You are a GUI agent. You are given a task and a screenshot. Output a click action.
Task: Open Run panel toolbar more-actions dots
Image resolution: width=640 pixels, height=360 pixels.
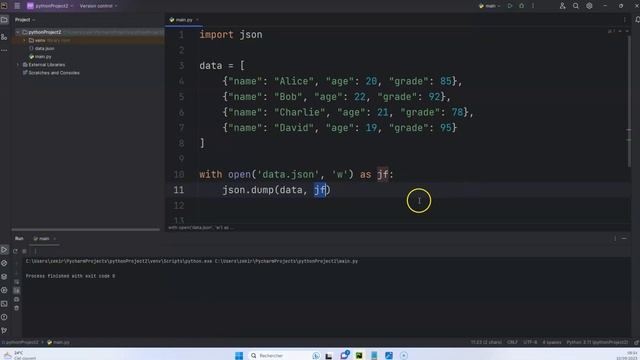[35, 251]
